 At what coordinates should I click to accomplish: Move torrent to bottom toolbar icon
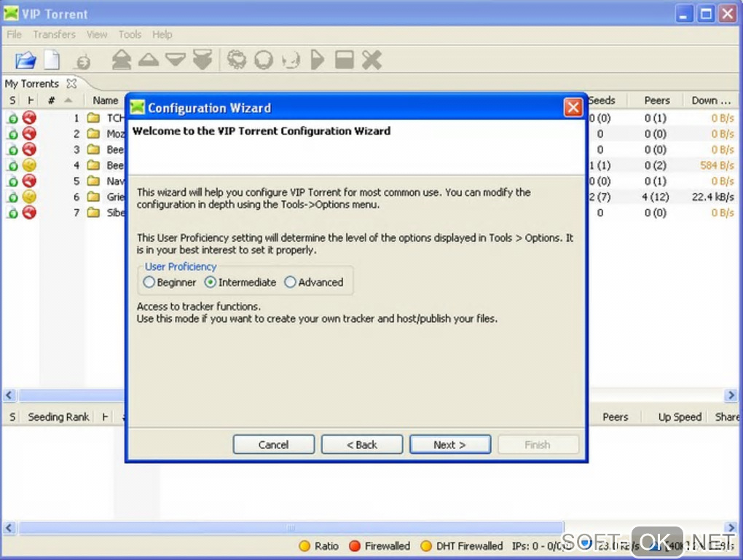(203, 60)
